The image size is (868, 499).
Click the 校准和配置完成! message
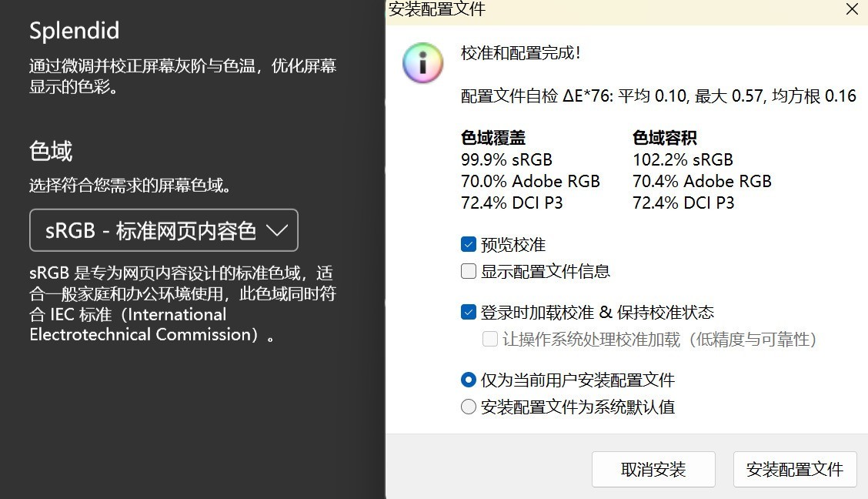point(520,53)
